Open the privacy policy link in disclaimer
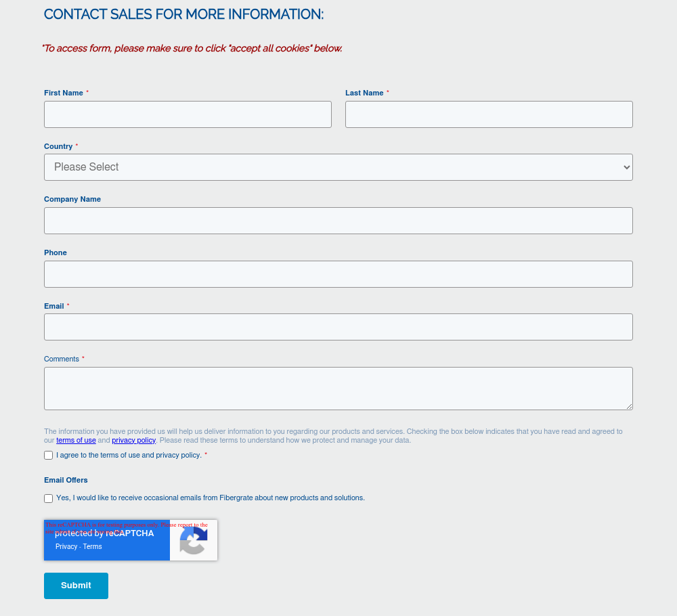Viewport: 677px width, 616px height. (133, 441)
